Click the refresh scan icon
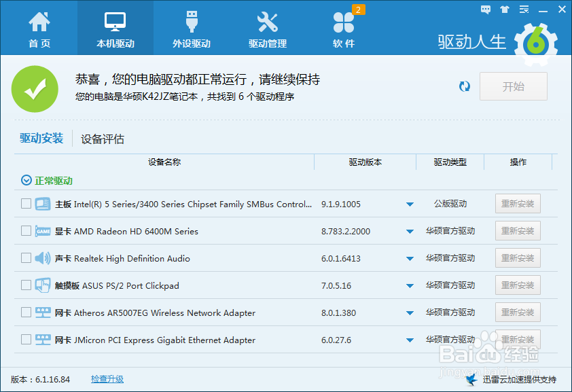Screen dimensions: 572x392 465,86
